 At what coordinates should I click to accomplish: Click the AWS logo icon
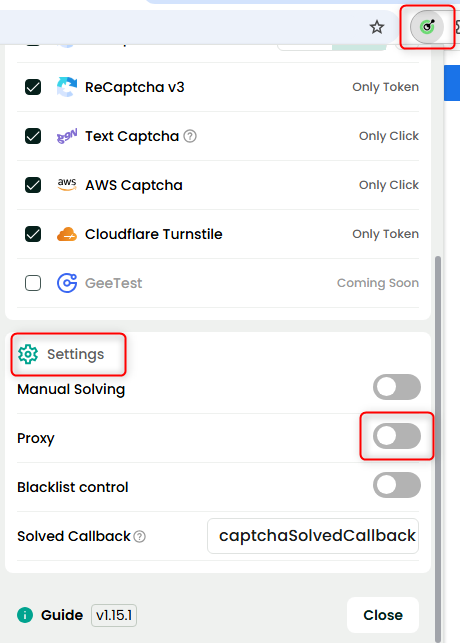point(67,185)
